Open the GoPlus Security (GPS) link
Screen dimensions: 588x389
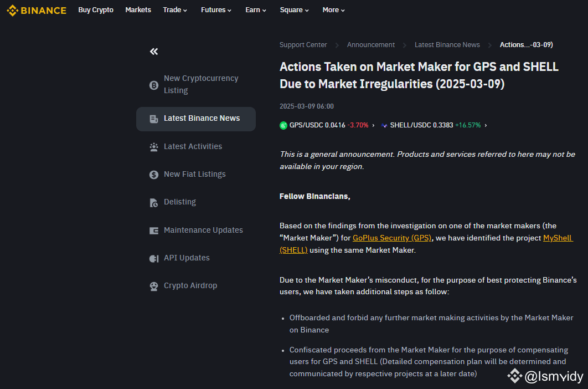391,238
